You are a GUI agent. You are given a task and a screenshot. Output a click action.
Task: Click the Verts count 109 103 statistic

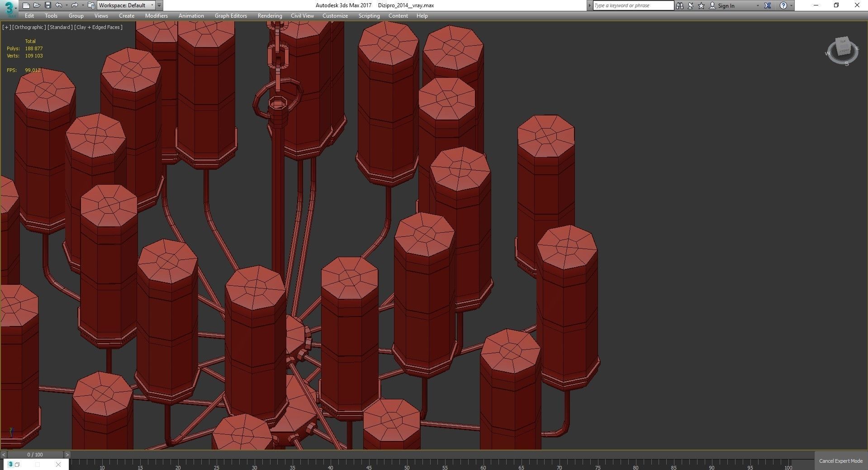click(x=34, y=56)
